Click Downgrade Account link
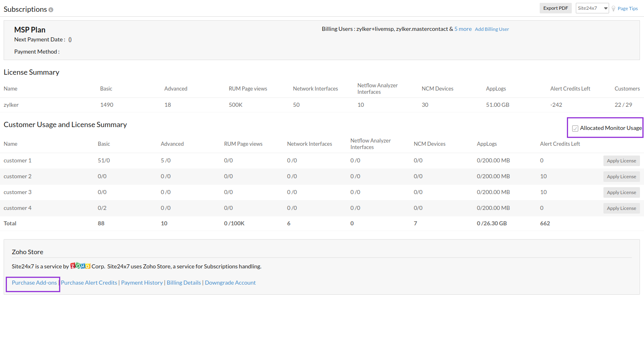 (x=230, y=283)
